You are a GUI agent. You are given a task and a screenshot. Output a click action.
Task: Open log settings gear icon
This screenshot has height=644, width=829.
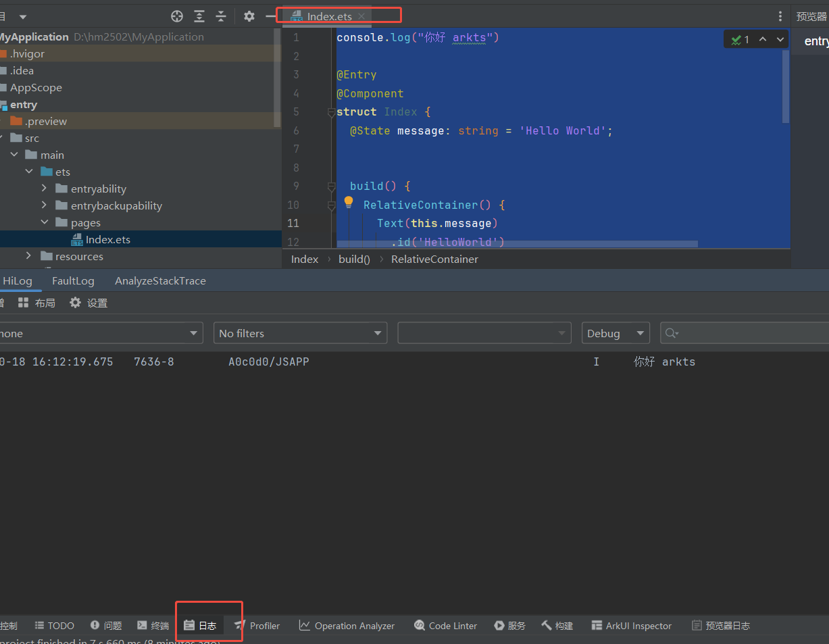[x=75, y=303]
